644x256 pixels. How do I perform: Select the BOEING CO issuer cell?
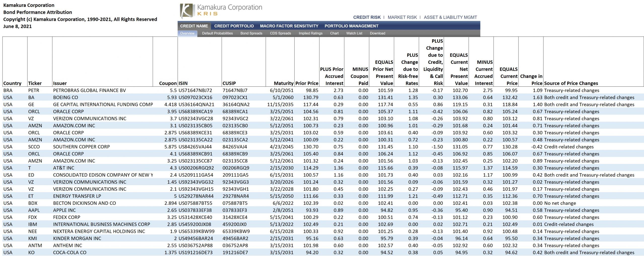[65, 97]
